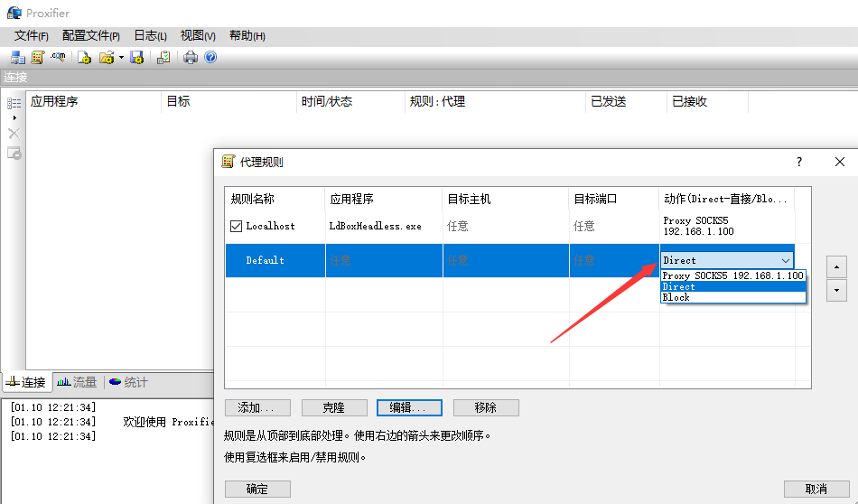Viewport: 858px width, 504px height.
Task: Load profile folder toolbar icon
Action: point(107,57)
